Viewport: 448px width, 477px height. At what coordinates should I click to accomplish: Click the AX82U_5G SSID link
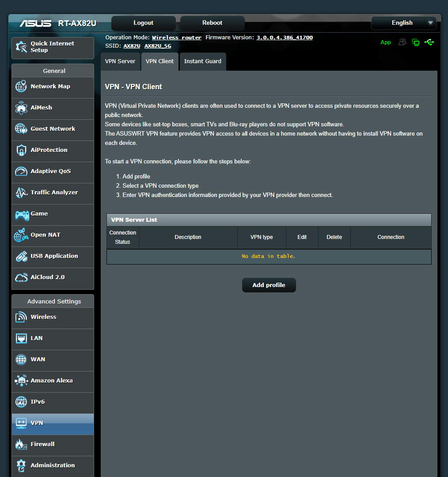click(x=158, y=46)
